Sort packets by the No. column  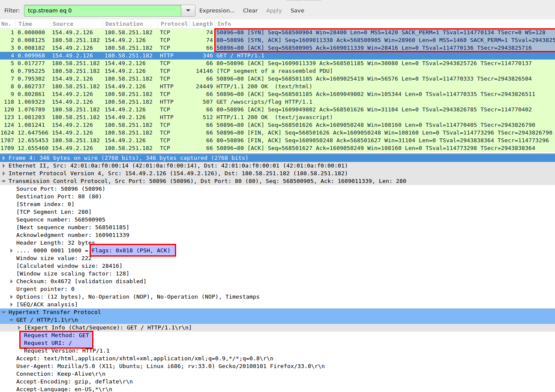click(x=8, y=24)
